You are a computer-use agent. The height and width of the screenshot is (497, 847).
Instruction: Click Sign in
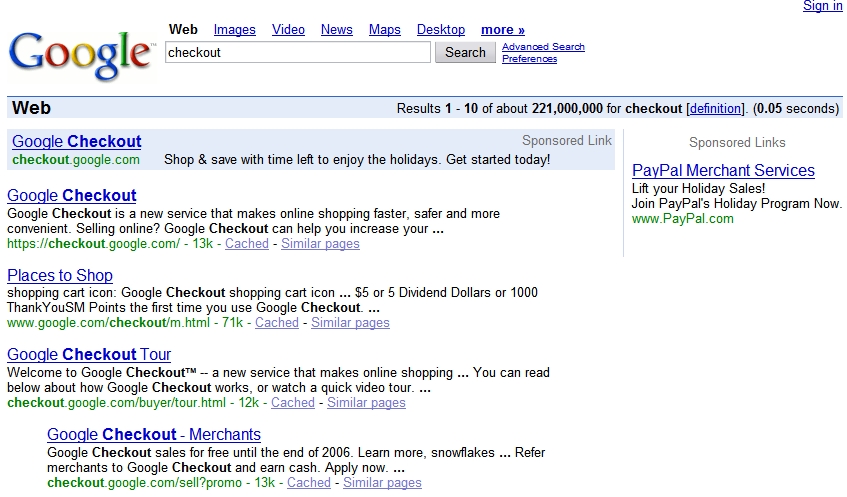click(823, 6)
